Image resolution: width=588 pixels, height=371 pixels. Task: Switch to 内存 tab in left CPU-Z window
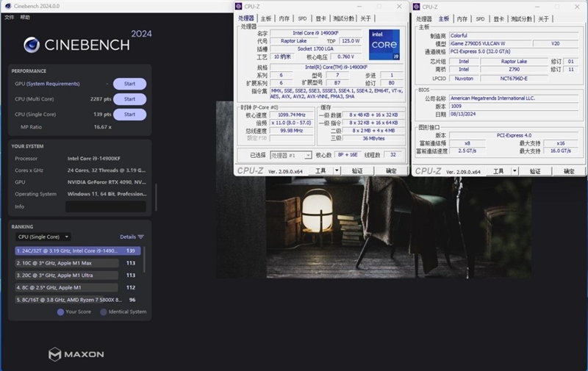[x=284, y=18]
